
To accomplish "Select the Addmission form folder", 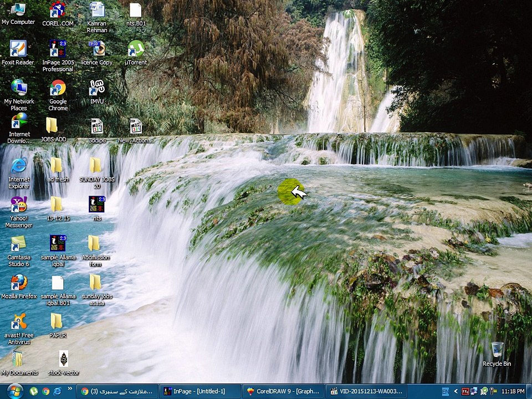I will [x=95, y=252].
